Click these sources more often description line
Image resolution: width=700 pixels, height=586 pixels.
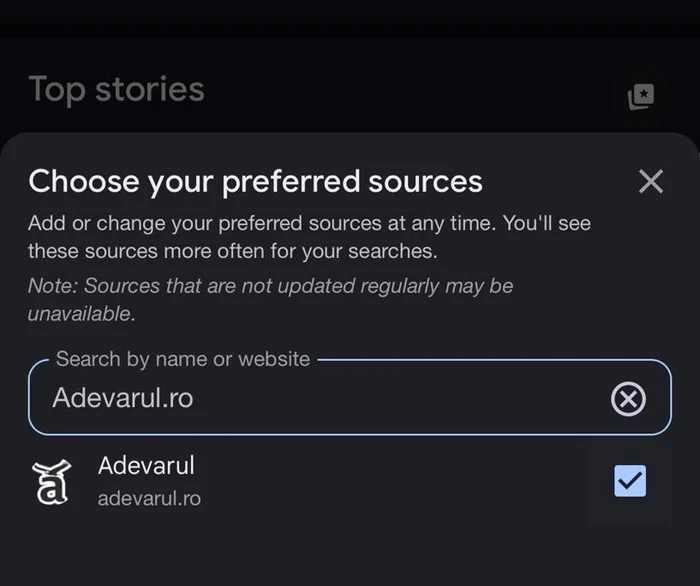click(233, 251)
